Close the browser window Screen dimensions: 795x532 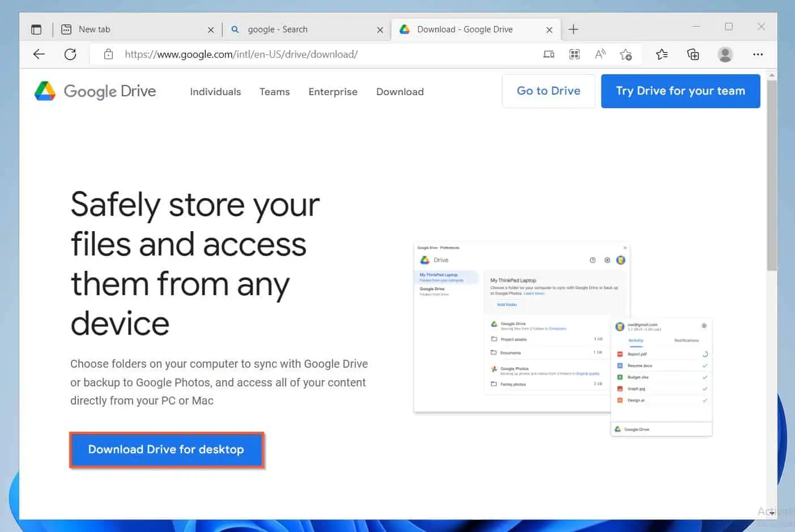pyautogui.click(x=761, y=27)
